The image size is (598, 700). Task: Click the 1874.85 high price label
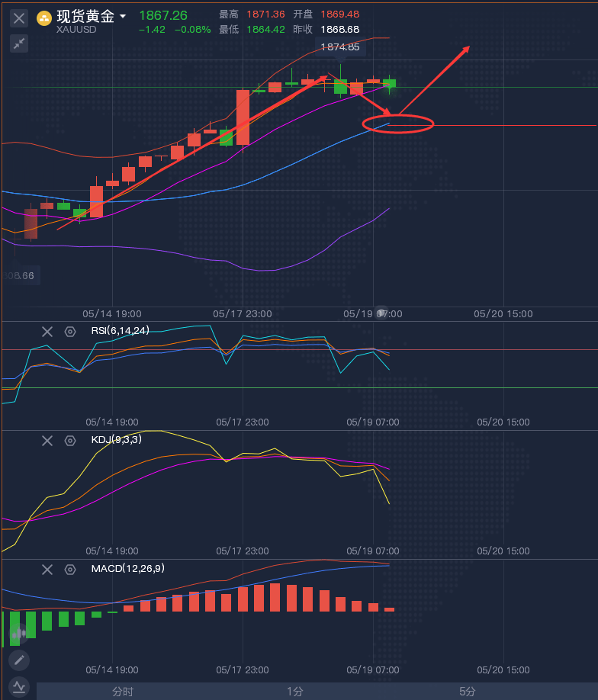coord(340,47)
